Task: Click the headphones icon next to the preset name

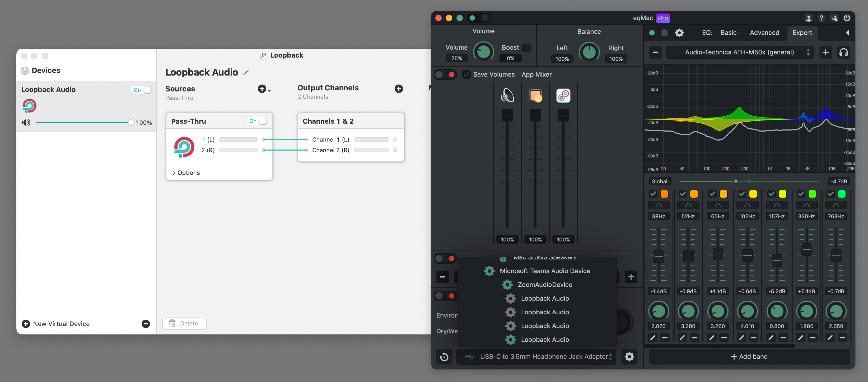Action: coord(843,52)
